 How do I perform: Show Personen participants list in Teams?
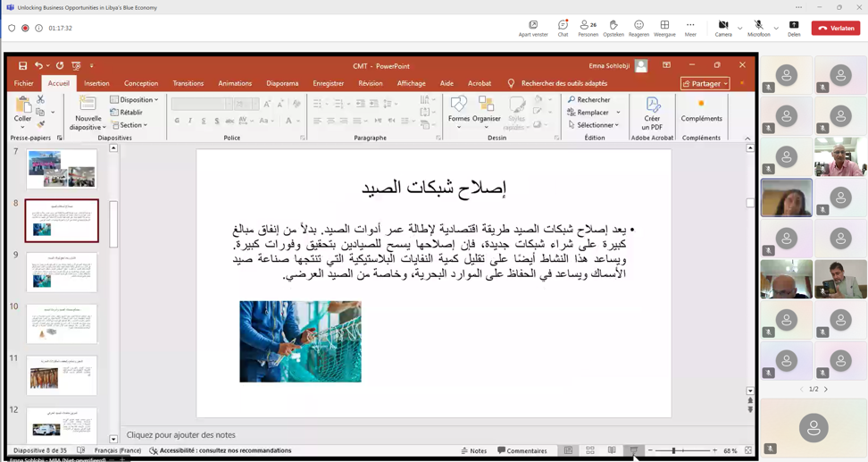pyautogui.click(x=588, y=29)
